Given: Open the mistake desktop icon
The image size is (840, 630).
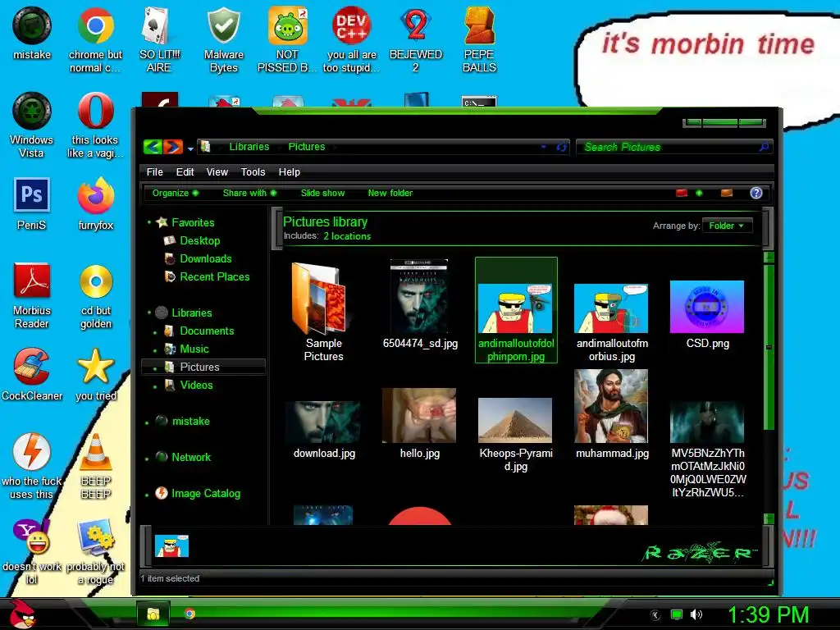Looking at the screenshot, I should tap(32, 33).
